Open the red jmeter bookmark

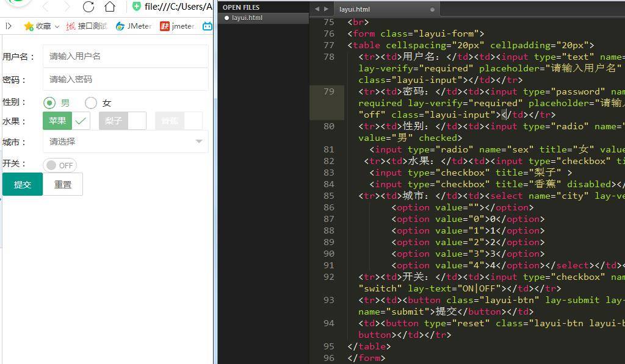(x=177, y=26)
